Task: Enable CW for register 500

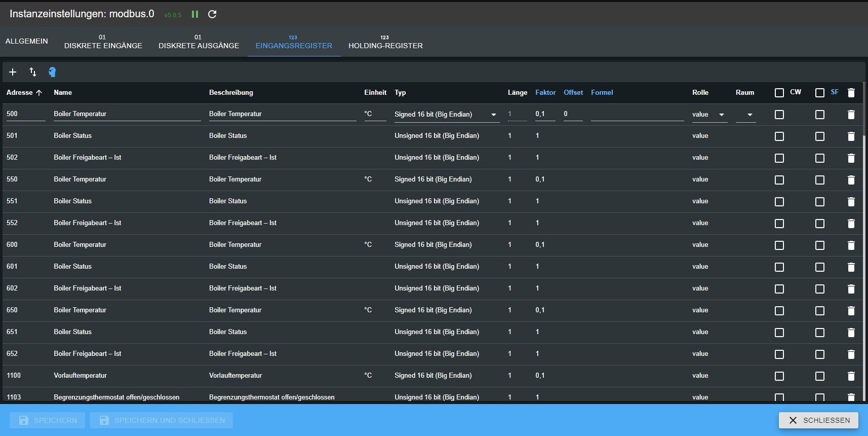Action: (779, 115)
